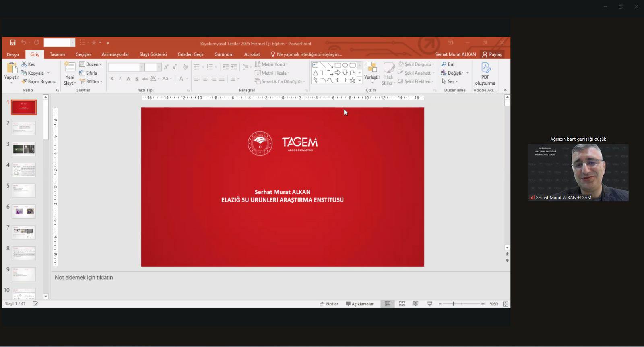Select slide 6 thumbnail in the panel
This screenshot has height=347, width=644.
coord(24,211)
